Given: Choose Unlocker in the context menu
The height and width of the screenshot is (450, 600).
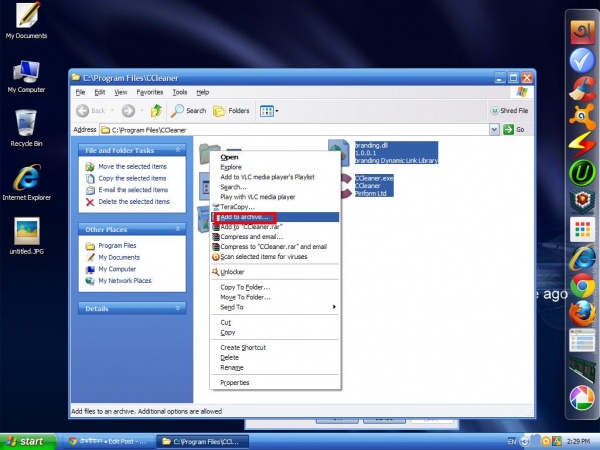Looking at the screenshot, I should [x=275, y=272].
